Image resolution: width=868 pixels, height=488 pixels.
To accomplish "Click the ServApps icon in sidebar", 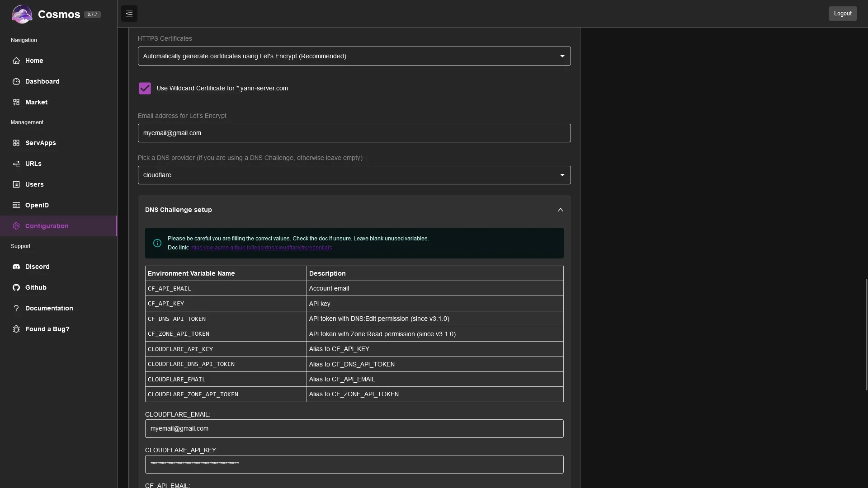I will [16, 143].
